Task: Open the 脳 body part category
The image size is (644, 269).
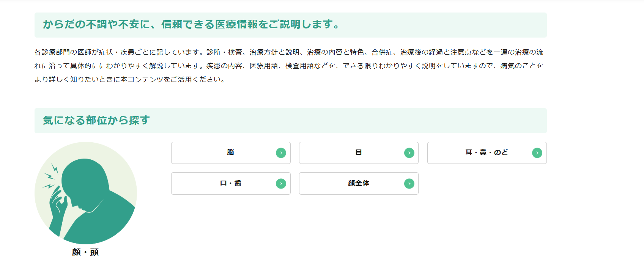Action: (231, 153)
